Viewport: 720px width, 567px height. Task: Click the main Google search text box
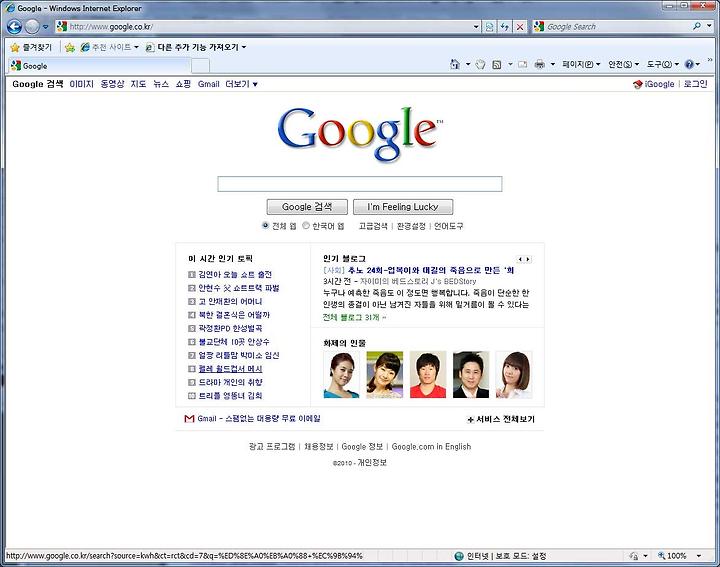point(360,184)
